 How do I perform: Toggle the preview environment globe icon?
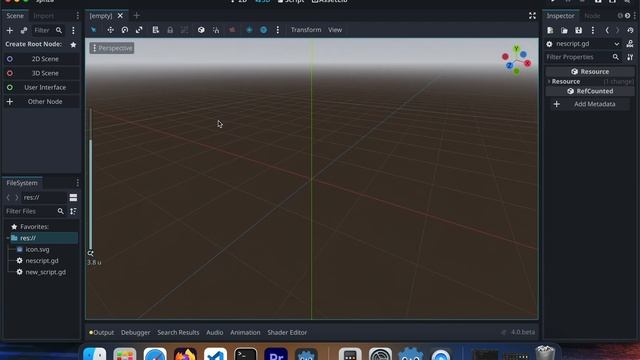tap(264, 30)
